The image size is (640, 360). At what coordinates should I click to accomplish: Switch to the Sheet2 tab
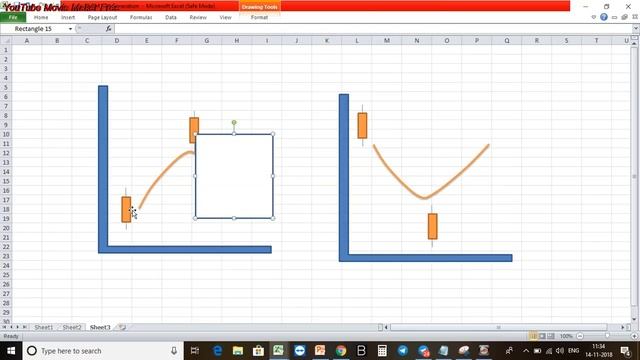72,327
